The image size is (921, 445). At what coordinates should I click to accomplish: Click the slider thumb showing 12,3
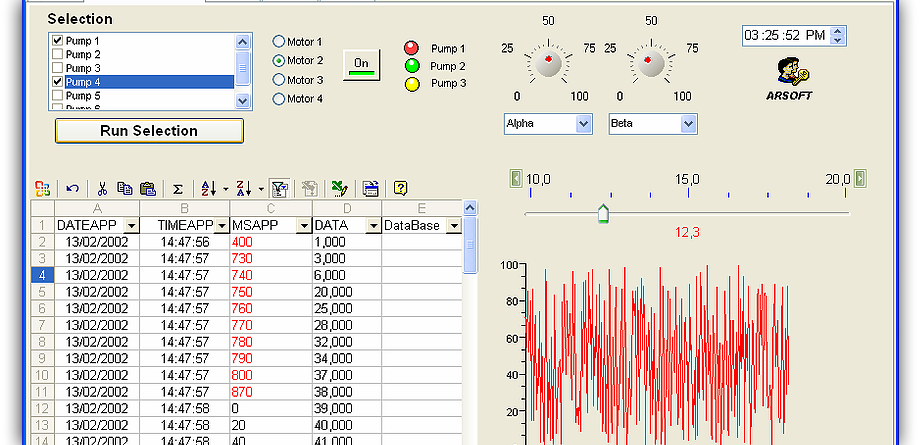[x=603, y=214]
